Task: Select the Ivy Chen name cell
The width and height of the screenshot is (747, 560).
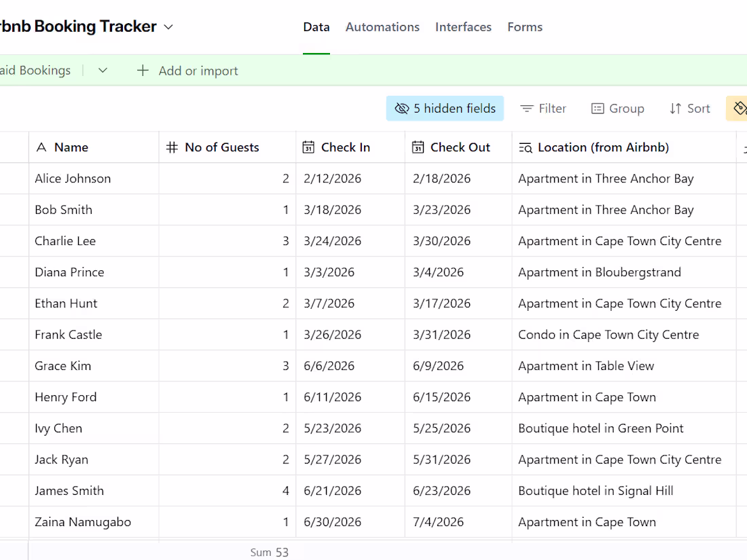Action: [94, 428]
